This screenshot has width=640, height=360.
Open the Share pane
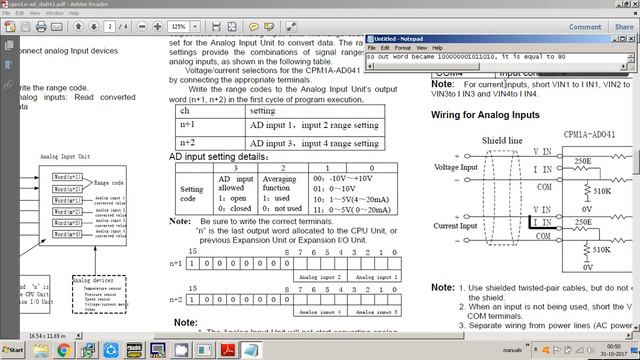[x=624, y=27]
